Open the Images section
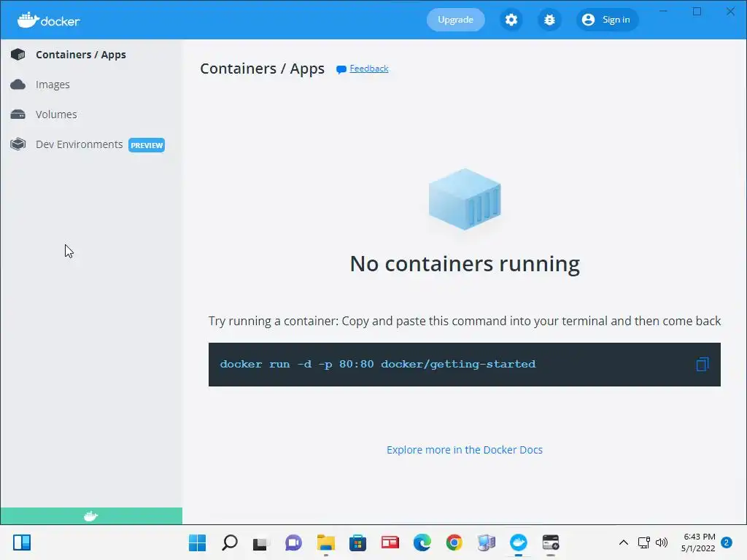 coord(53,85)
